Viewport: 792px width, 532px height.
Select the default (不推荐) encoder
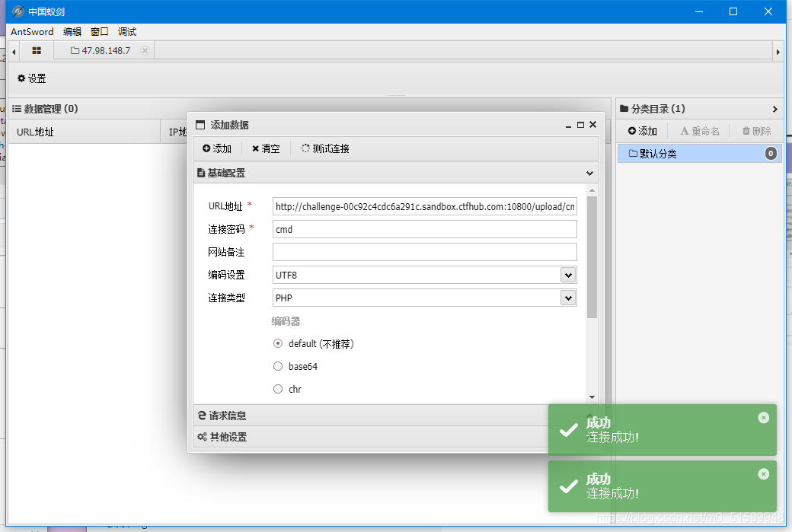click(x=278, y=343)
